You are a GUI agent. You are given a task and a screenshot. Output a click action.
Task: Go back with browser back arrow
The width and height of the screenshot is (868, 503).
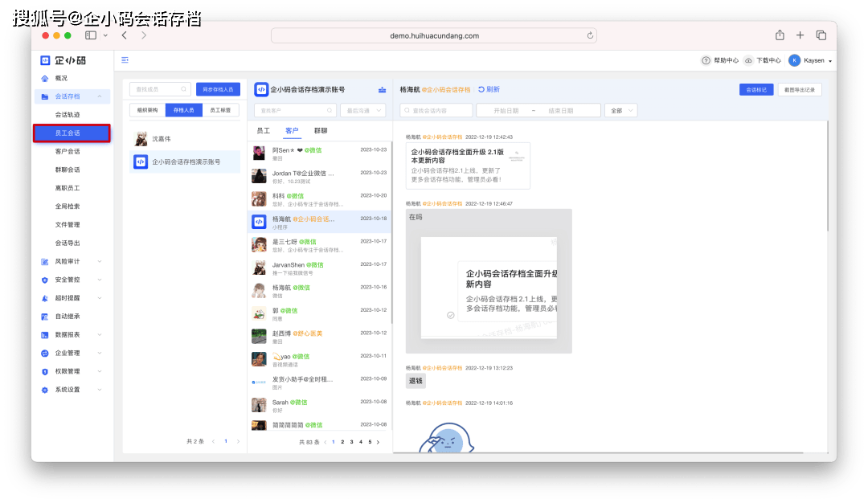tap(125, 35)
